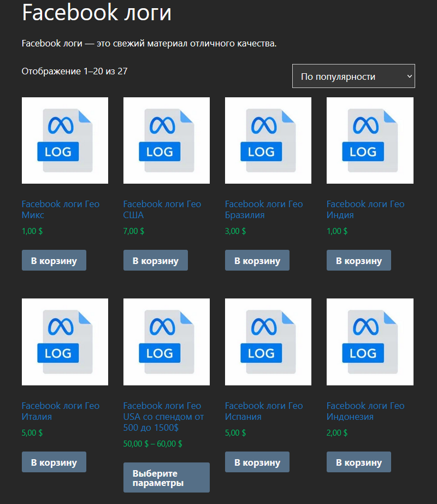Open 'Facebook логи Гео Италия' product link
This screenshot has height=504, width=437.
(61, 411)
